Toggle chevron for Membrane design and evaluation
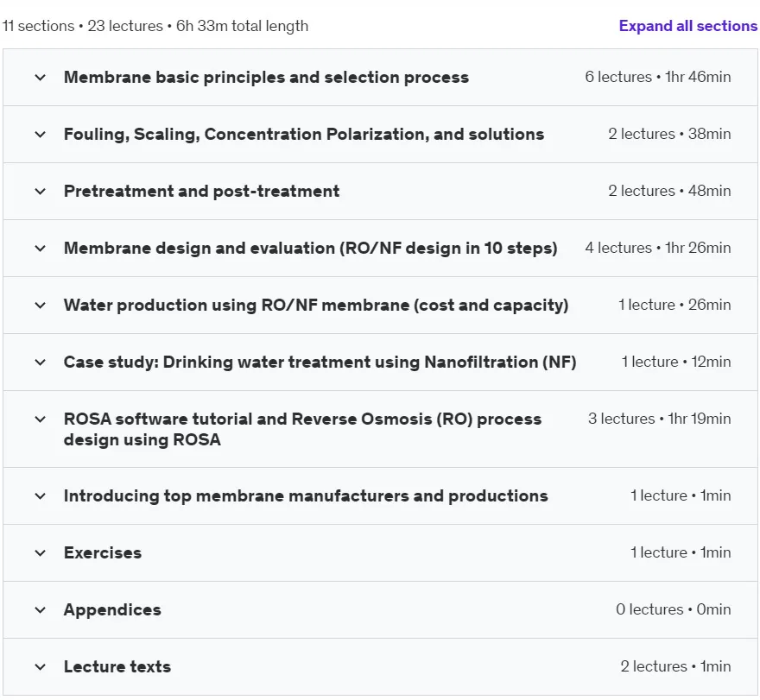This screenshot has height=700, width=760. pyautogui.click(x=41, y=249)
